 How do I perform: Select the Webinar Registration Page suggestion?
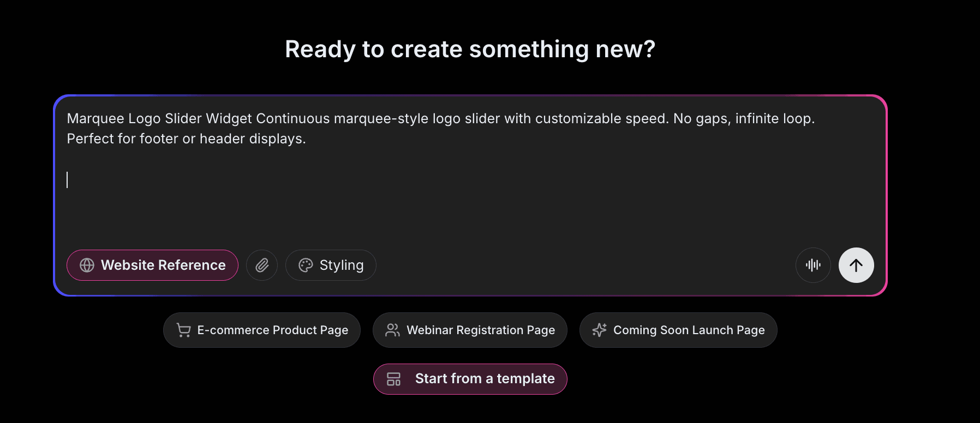pos(470,330)
